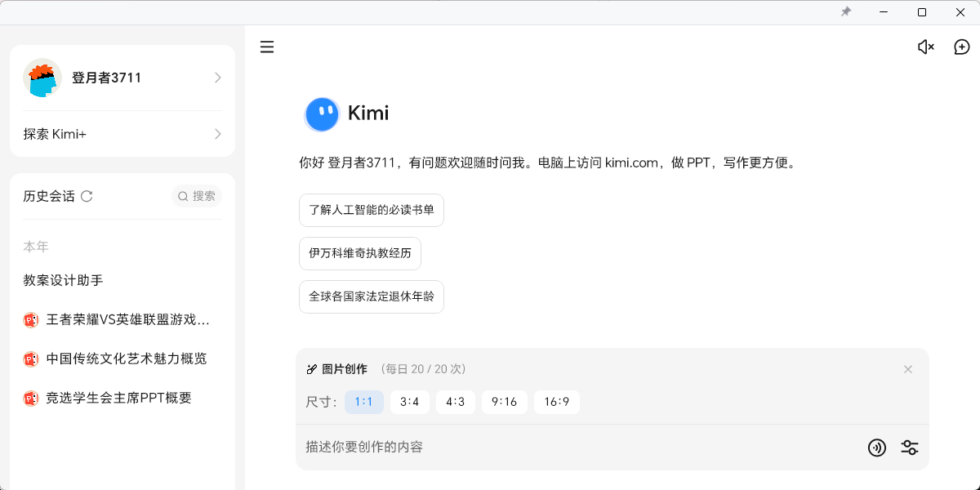Refresh the 历史会话 conversation list
The height and width of the screenshot is (490, 980).
(88, 196)
